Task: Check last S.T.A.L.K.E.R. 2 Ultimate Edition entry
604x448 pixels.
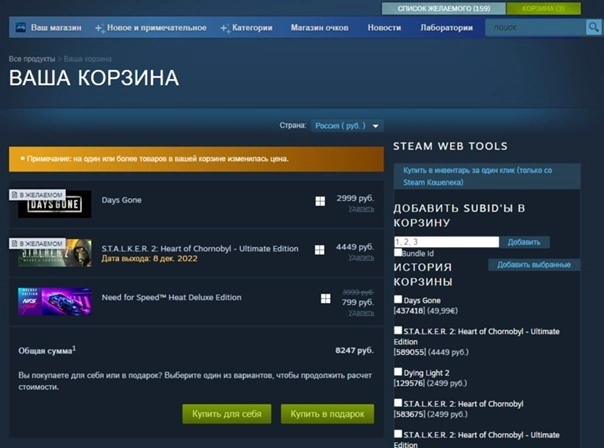Action: (398, 434)
